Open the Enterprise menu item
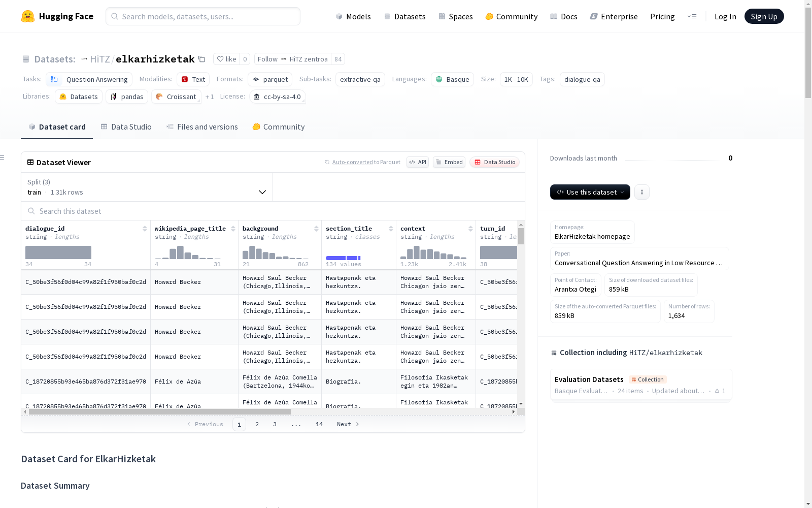The width and height of the screenshot is (812, 508). click(x=614, y=16)
